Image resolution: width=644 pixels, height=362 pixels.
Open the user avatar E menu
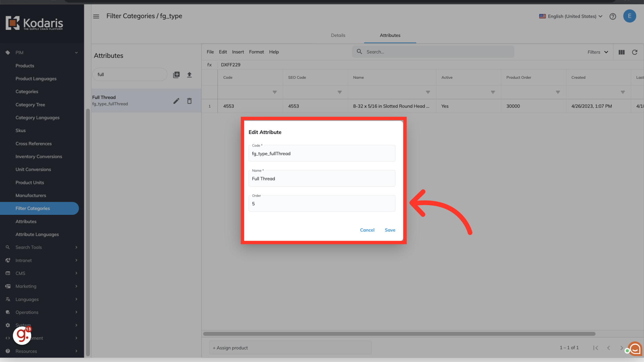[x=630, y=16]
